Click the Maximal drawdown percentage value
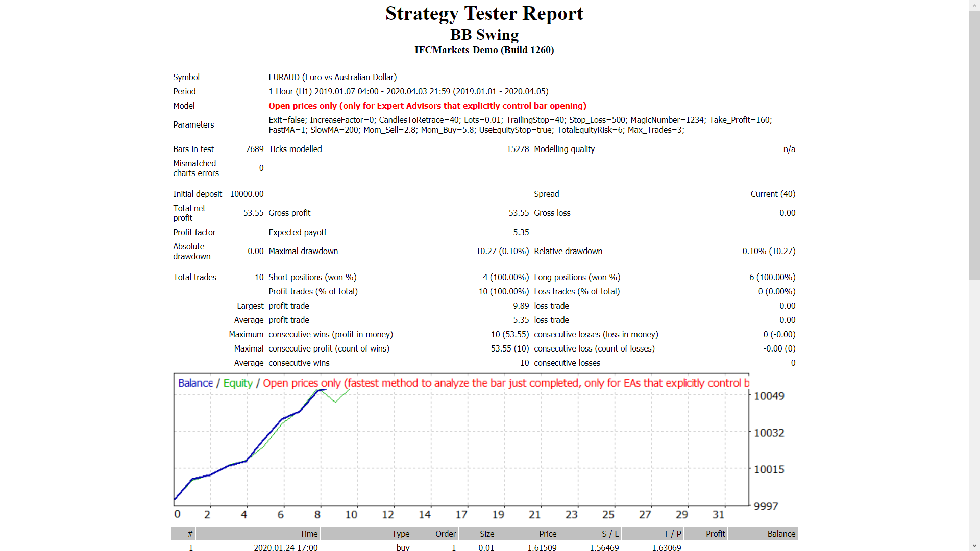Image resolution: width=980 pixels, height=551 pixels. coord(503,251)
